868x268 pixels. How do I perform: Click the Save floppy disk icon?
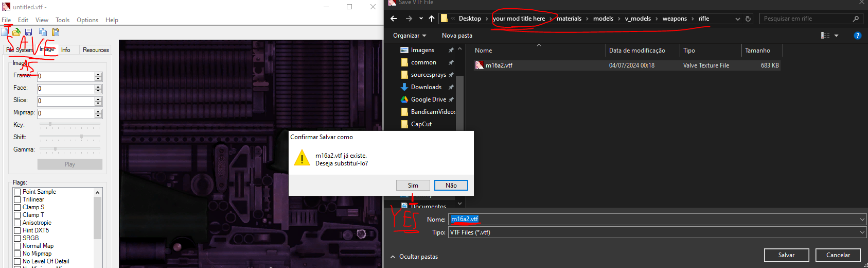click(x=28, y=32)
